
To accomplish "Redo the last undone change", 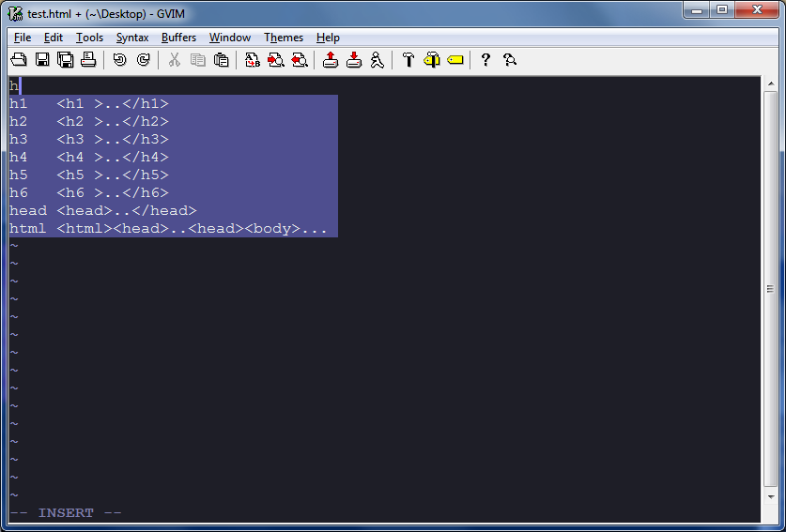I will click(x=143, y=60).
